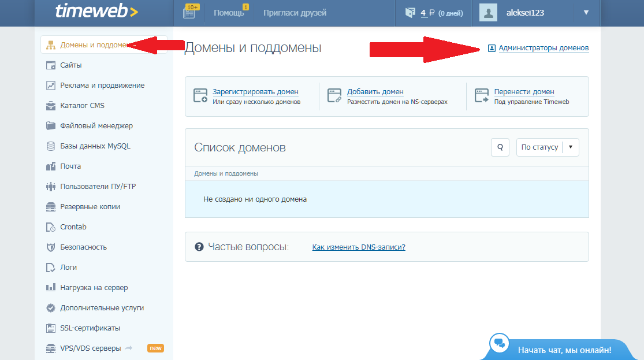Click 'Администраторы доменов' link

pos(544,48)
